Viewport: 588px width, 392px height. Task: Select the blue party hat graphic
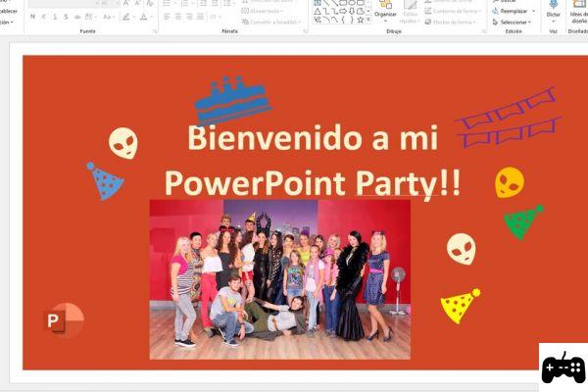pos(105,181)
